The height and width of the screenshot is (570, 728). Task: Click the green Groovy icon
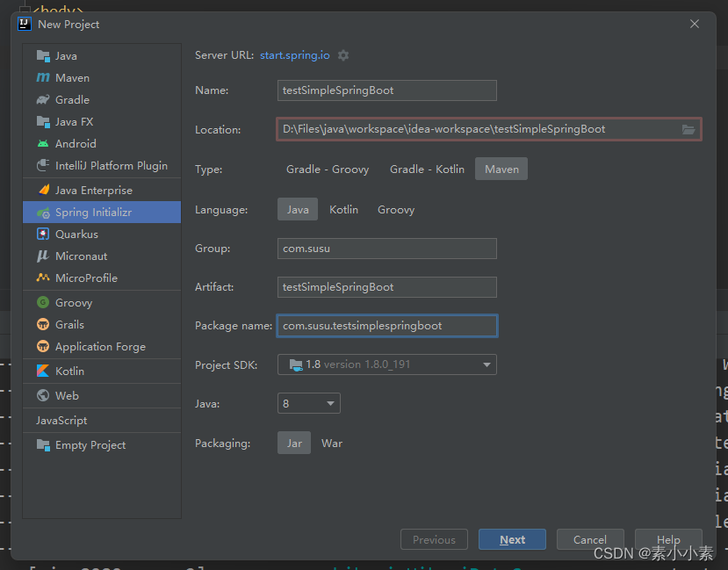[43, 303]
